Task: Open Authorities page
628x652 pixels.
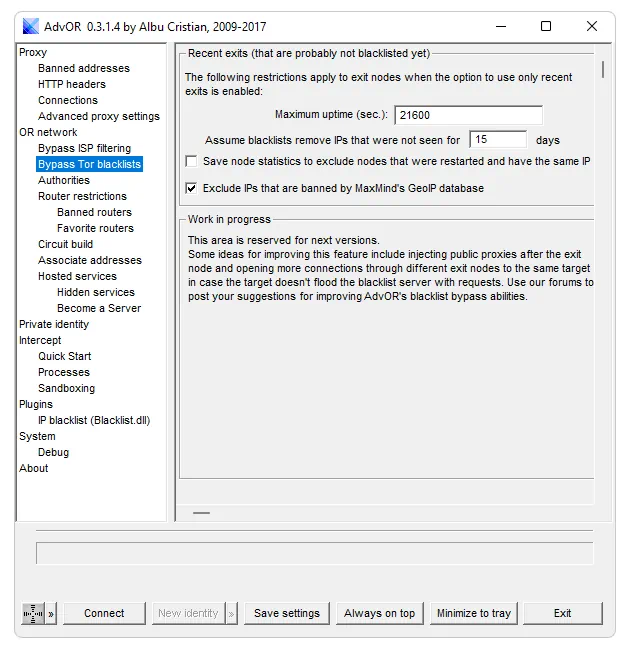Action: coord(64,180)
